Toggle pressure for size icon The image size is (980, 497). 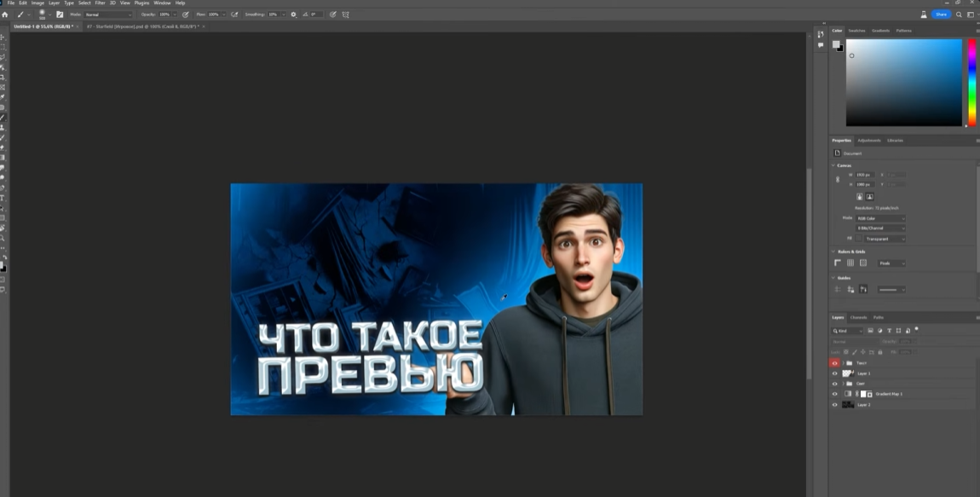tap(333, 14)
